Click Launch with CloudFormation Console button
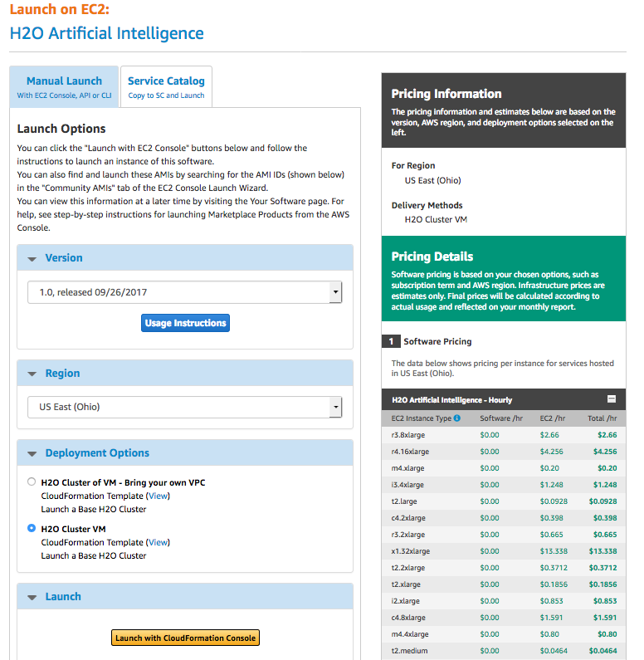 point(186,638)
